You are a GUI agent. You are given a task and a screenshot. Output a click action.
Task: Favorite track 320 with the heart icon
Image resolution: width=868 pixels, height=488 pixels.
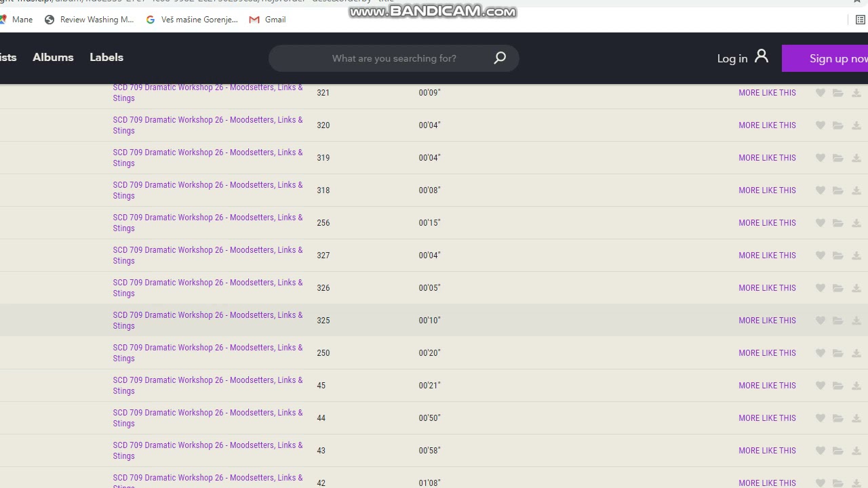pyautogui.click(x=821, y=125)
